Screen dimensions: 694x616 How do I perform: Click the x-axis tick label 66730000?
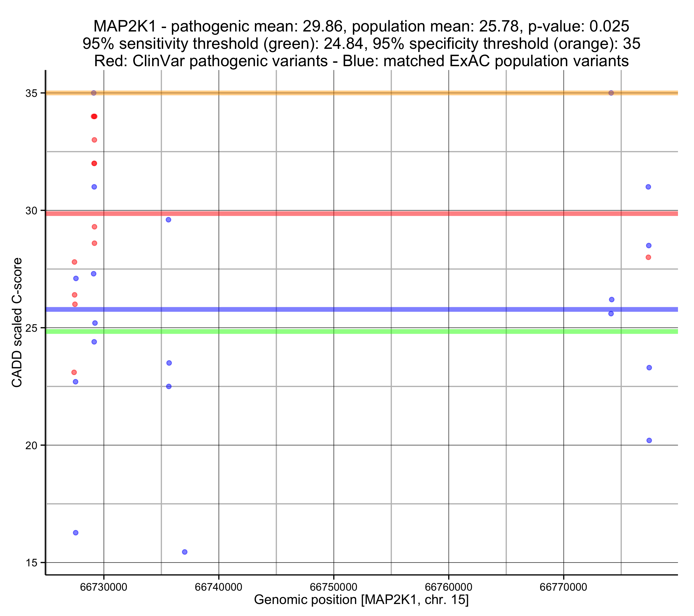(104, 587)
